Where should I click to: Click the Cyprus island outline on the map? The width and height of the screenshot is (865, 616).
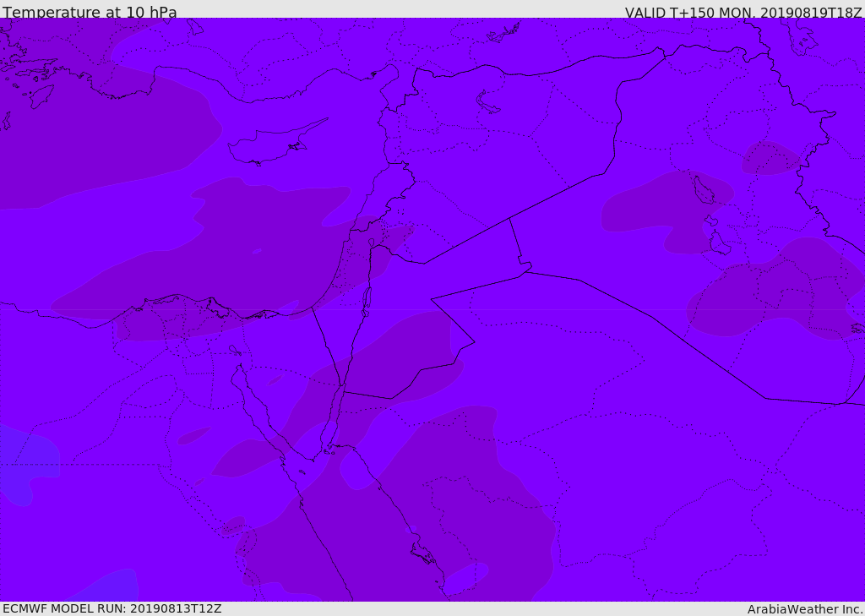(277, 143)
